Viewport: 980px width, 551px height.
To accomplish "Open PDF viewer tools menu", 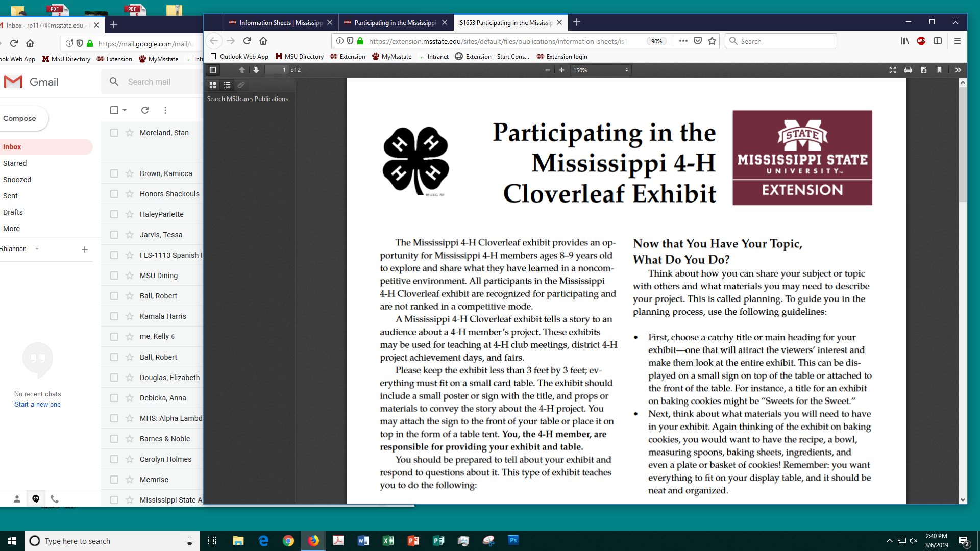I will click(958, 70).
